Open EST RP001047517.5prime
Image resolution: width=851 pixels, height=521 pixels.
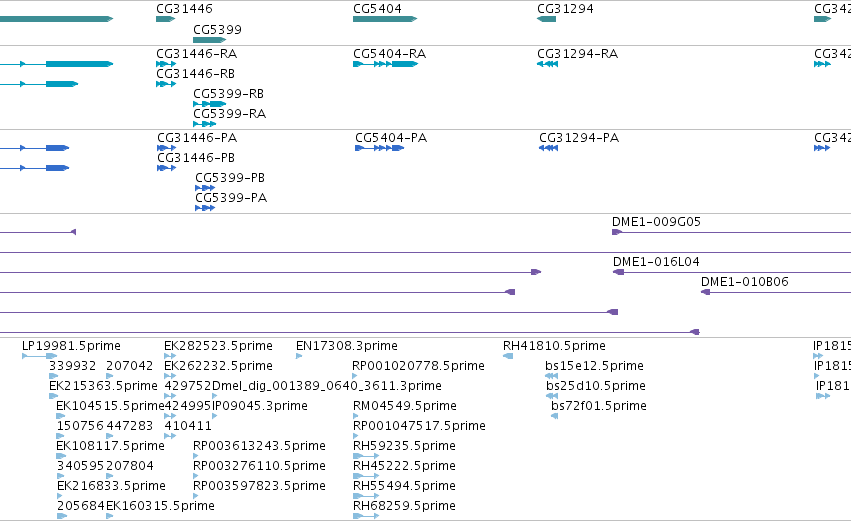[419, 426]
